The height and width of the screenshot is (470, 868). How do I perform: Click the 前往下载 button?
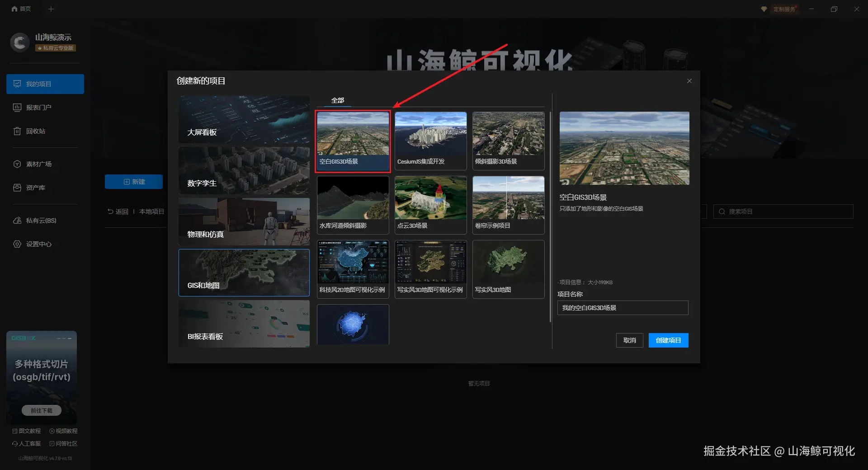pos(42,410)
